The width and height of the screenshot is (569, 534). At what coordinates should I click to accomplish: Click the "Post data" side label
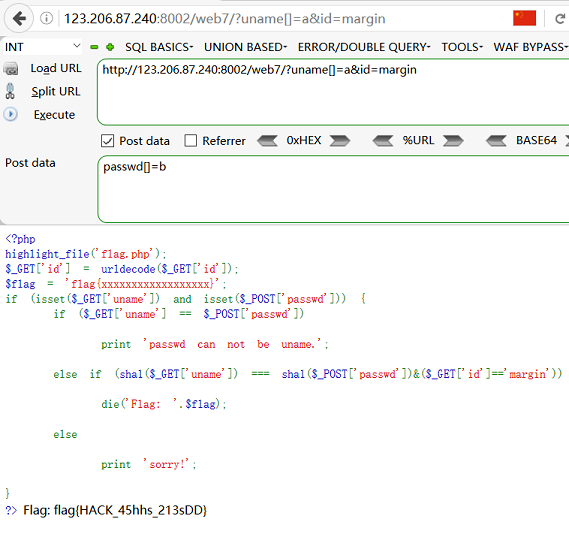point(30,163)
